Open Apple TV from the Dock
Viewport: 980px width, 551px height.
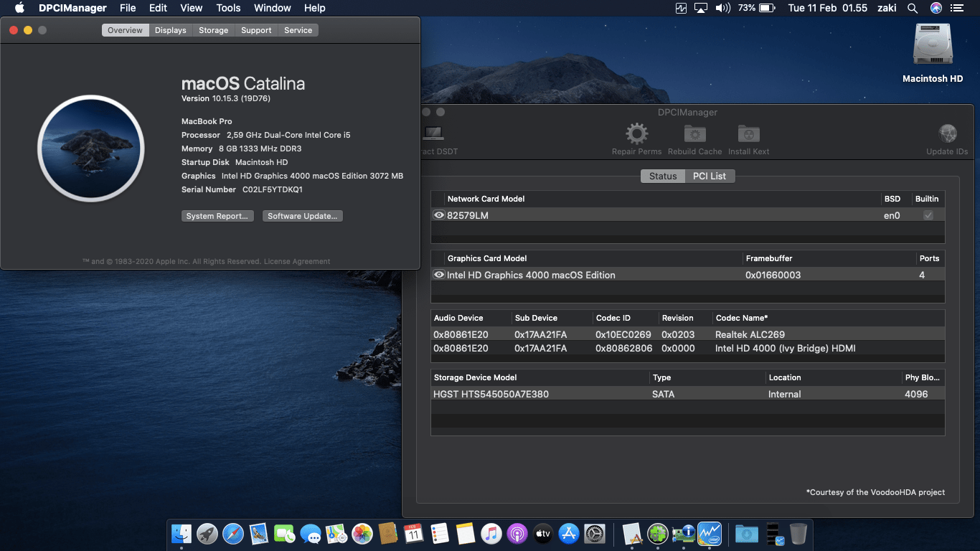[543, 534]
